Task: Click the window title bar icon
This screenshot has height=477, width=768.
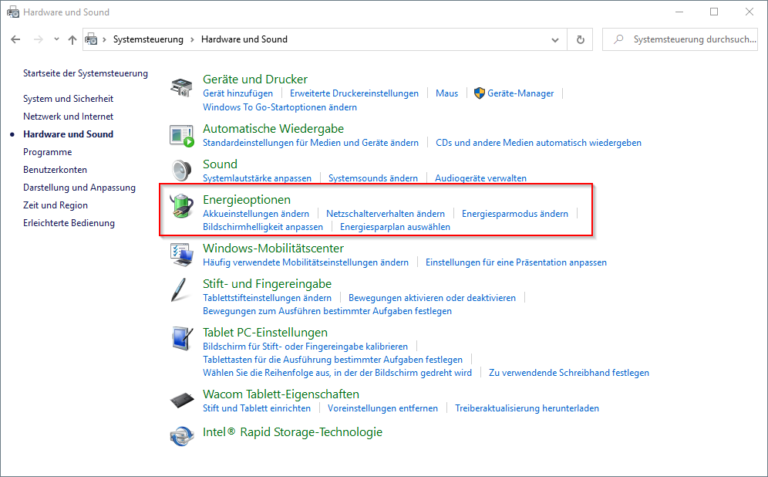Action: (x=13, y=12)
